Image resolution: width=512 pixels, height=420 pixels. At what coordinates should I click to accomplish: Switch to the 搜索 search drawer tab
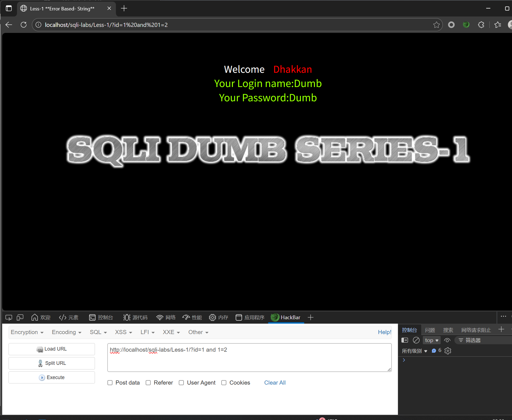[x=448, y=330]
